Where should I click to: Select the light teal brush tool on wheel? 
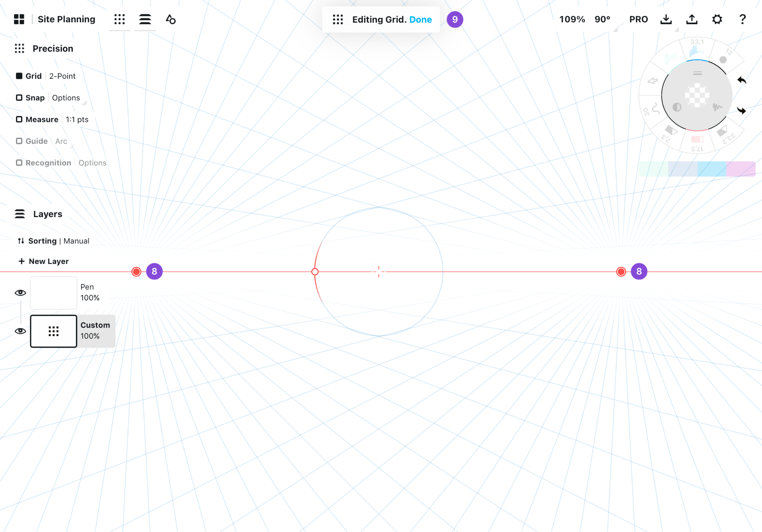coord(671,58)
